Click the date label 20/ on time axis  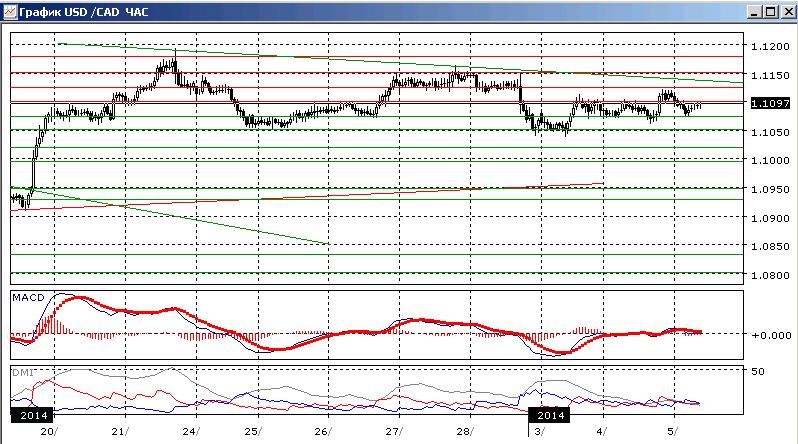[49, 432]
